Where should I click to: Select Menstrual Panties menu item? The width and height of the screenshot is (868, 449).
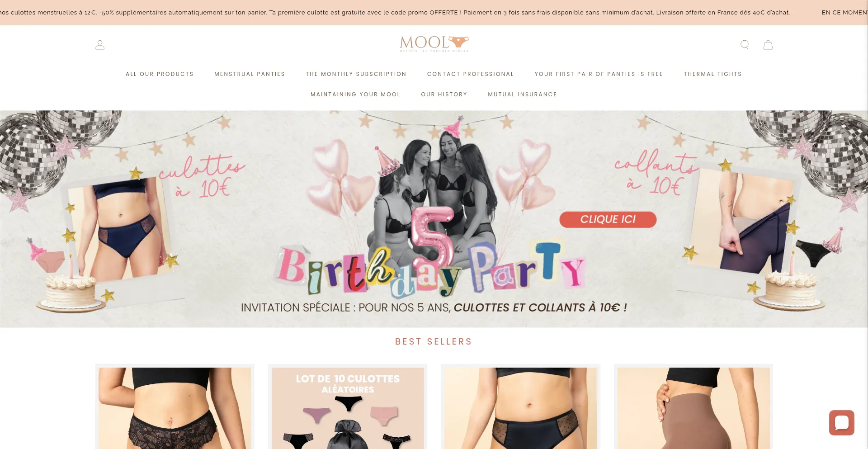coord(250,74)
